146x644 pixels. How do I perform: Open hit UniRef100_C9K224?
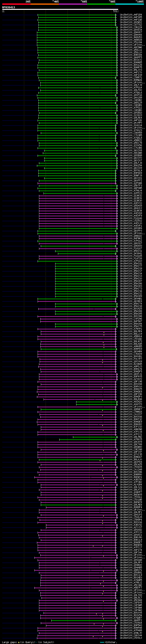[x=131, y=27]
